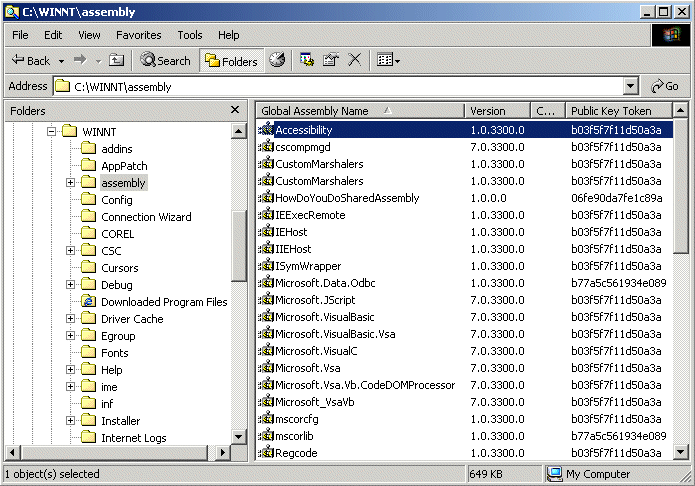Select the IEExecRemote assembly icon
695x486 pixels.
click(266, 214)
